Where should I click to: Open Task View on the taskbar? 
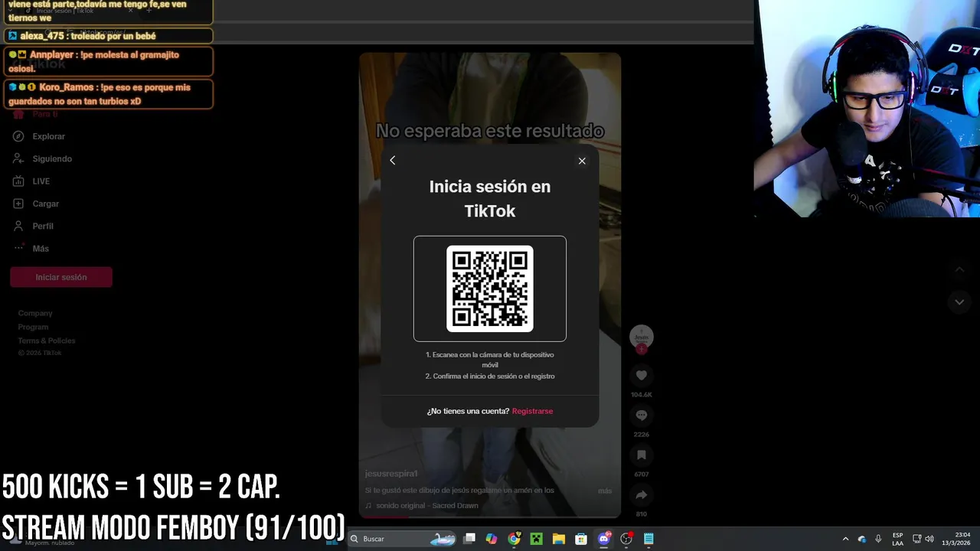[469, 539]
